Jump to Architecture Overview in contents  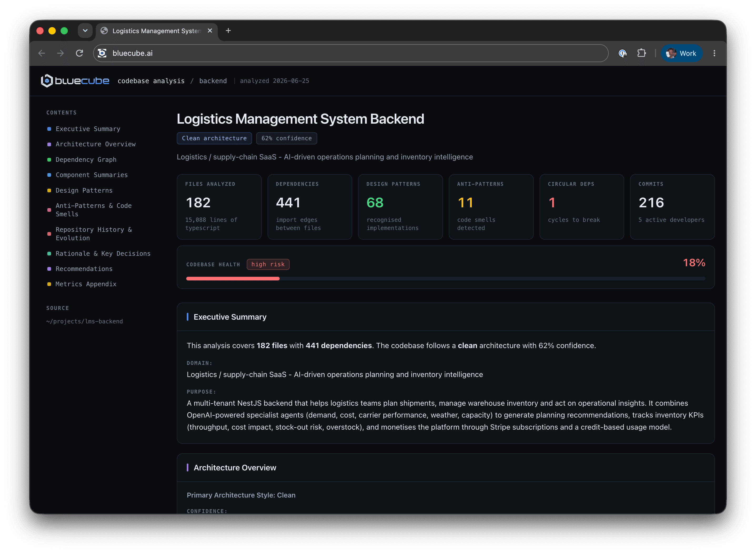pos(95,144)
